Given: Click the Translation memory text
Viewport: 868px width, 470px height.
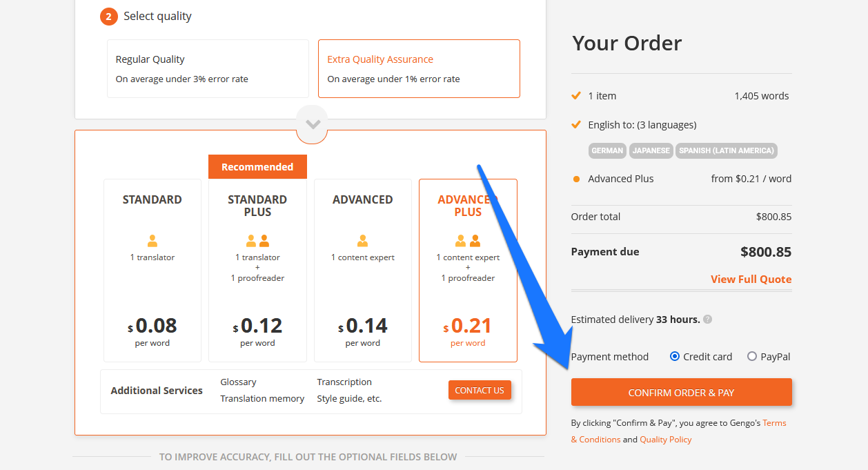Looking at the screenshot, I should pos(262,398).
